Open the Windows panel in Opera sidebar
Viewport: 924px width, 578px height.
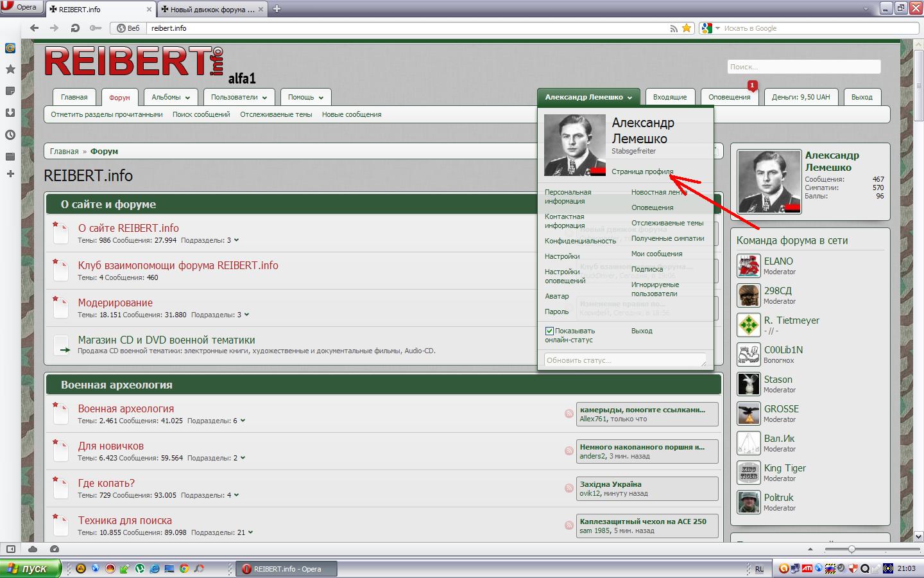click(x=10, y=157)
